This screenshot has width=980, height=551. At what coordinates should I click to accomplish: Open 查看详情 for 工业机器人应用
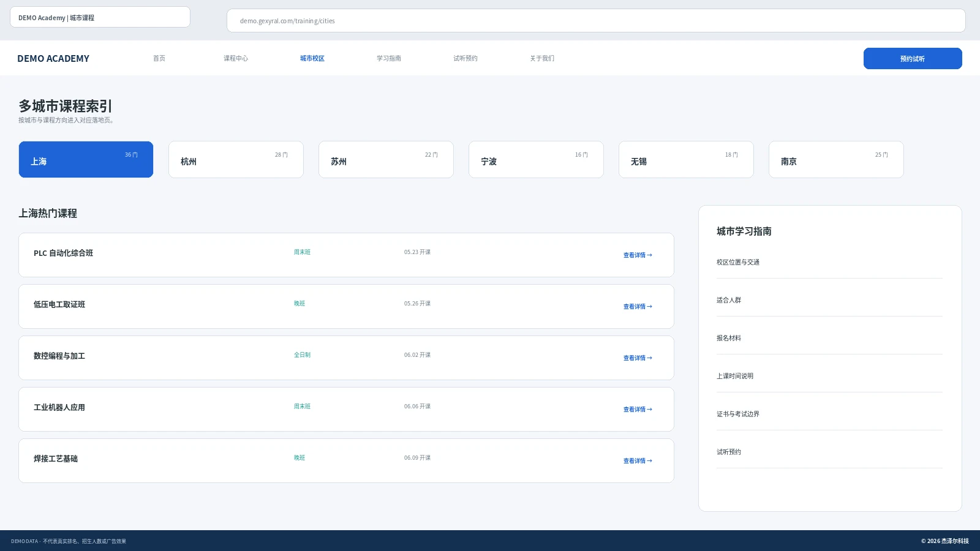point(638,410)
